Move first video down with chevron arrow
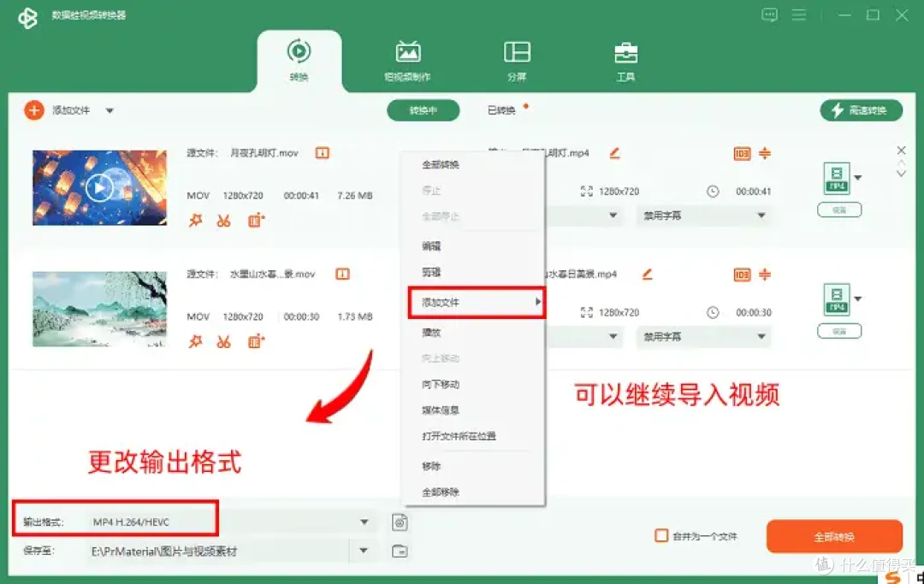Image resolution: width=924 pixels, height=584 pixels. tap(901, 173)
